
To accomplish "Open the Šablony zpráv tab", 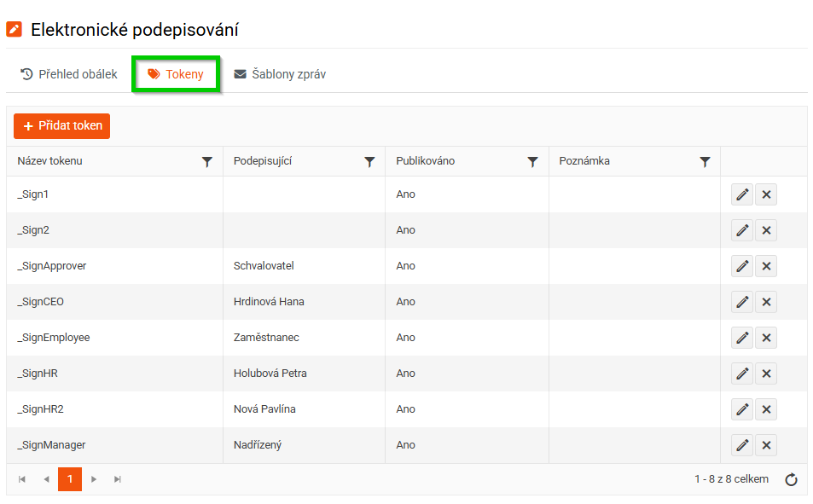I will tap(280, 74).
